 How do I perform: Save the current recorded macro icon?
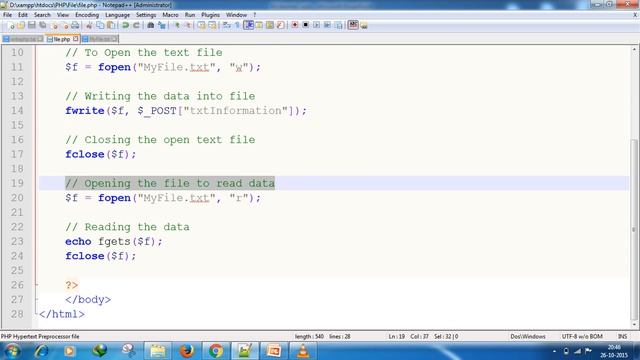click(x=338, y=25)
